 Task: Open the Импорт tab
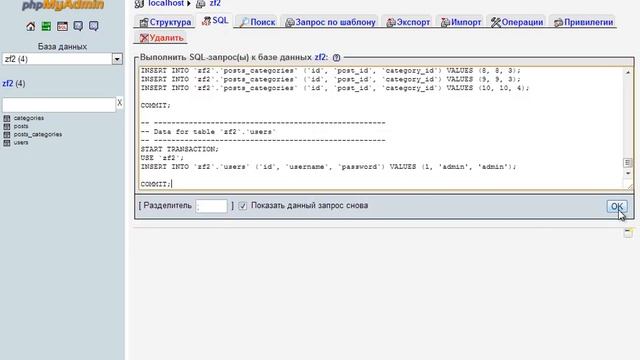click(461, 22)
